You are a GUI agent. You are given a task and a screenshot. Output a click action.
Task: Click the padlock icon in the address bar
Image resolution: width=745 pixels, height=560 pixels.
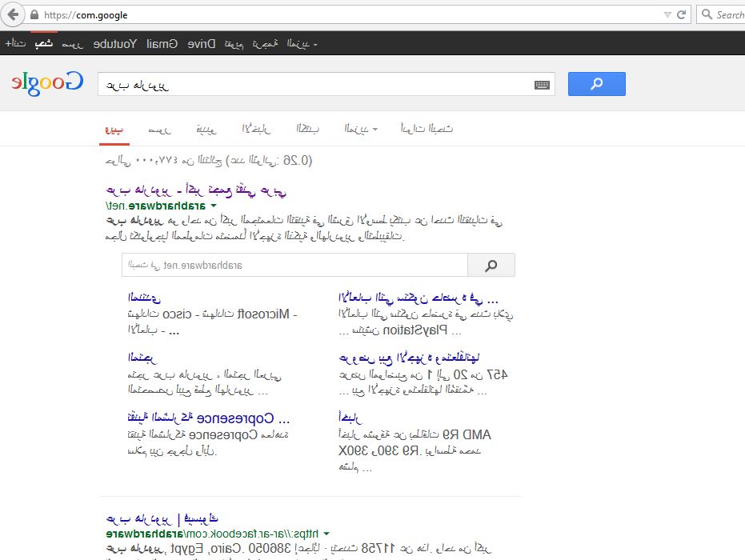pyautogui.click(x=34, y=14)
